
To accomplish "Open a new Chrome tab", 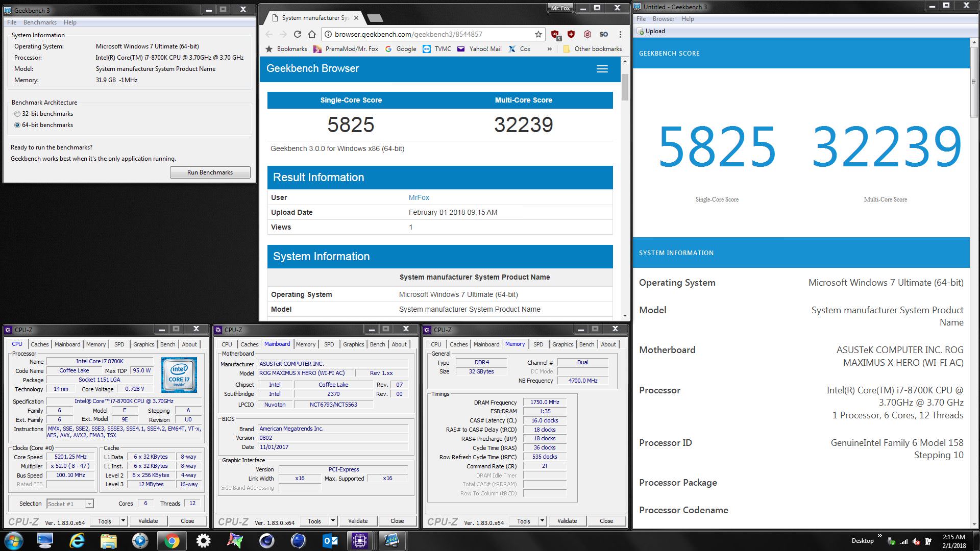I will [x=375, y=18].
